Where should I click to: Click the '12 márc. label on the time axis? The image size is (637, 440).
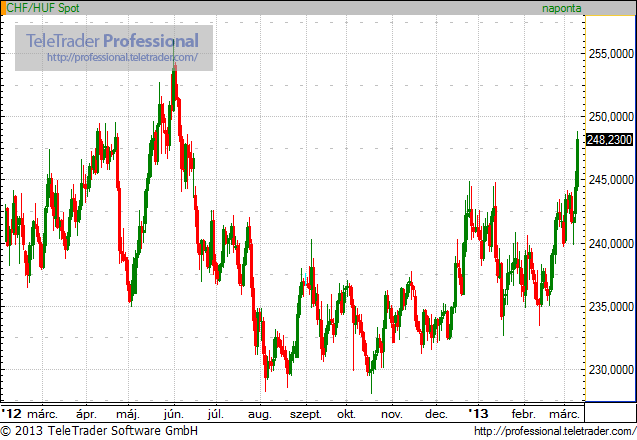(42, 414)
